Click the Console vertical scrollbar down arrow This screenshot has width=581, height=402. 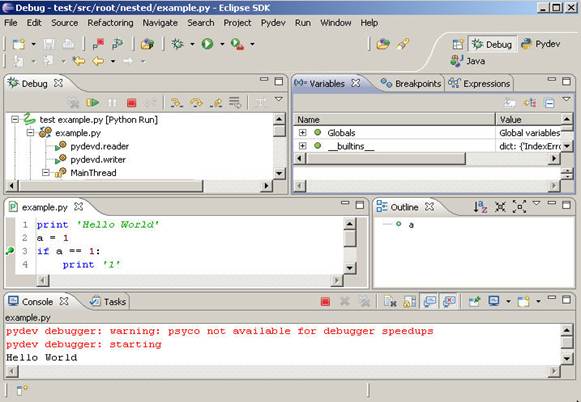pos(567,358)
